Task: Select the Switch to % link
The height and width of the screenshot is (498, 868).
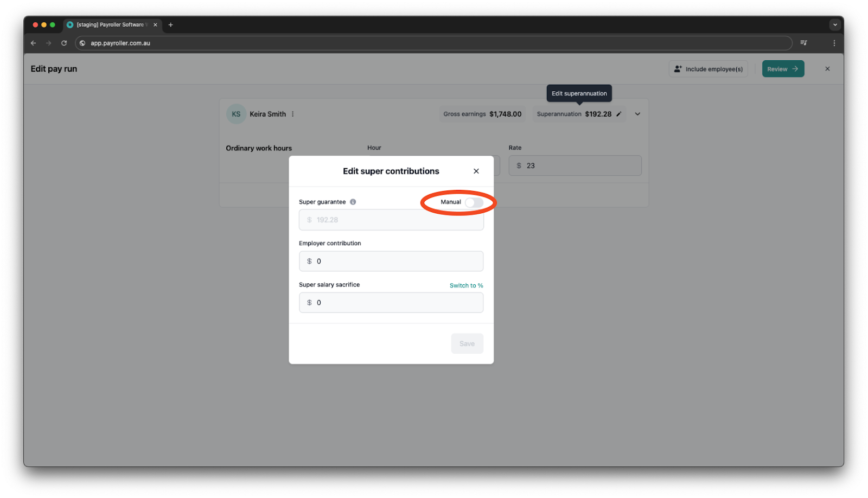Action: [x=465, y=285]
